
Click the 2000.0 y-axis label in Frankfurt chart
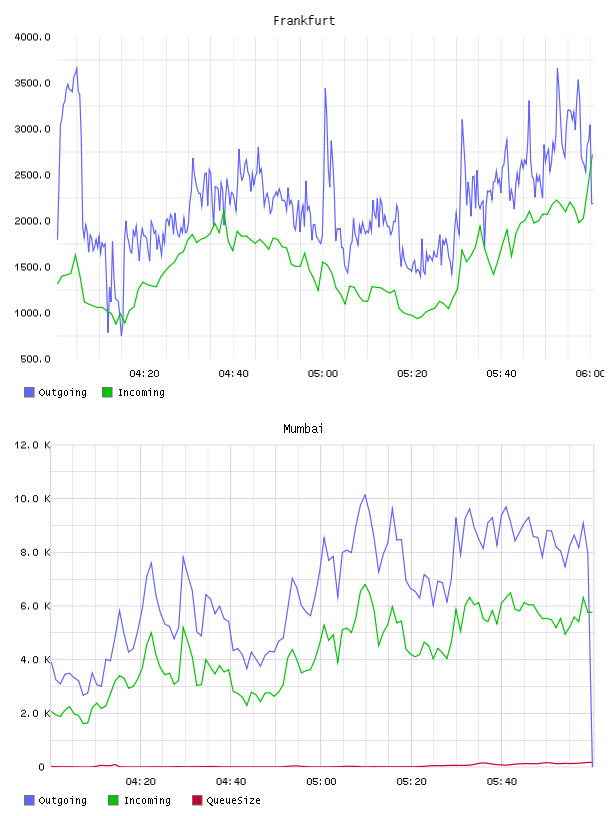tap(32, 221)
